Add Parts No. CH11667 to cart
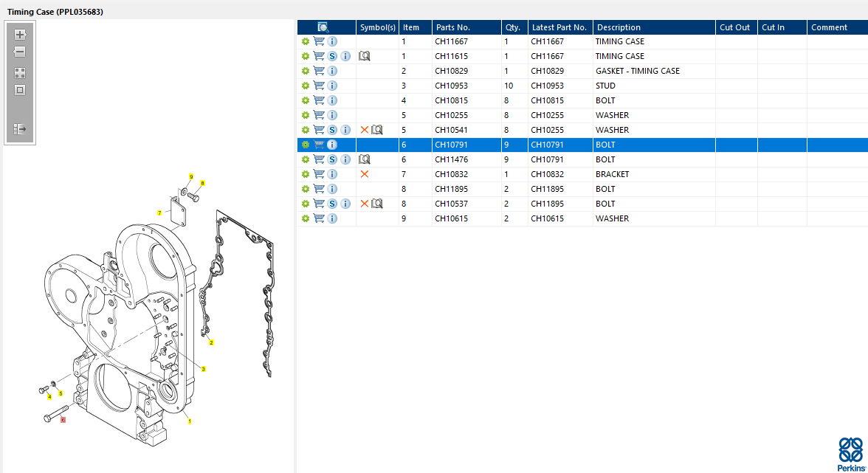The image size is (868, 473). (x=319, y=41)
